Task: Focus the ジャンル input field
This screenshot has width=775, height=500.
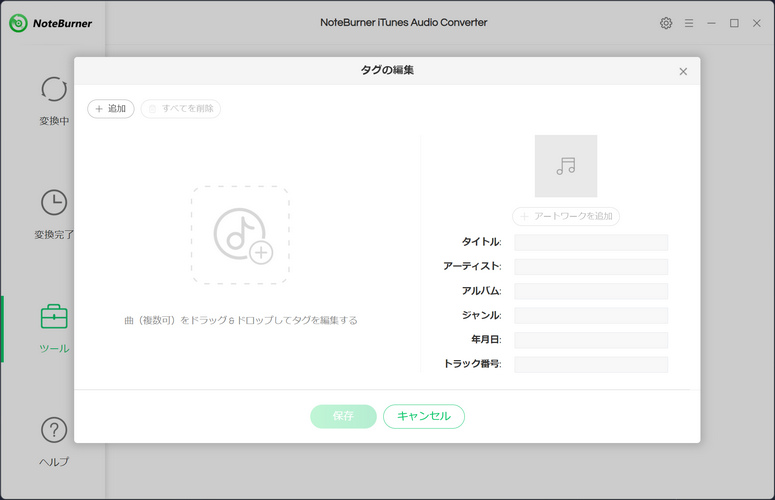Action: click(x=591, y=316)
